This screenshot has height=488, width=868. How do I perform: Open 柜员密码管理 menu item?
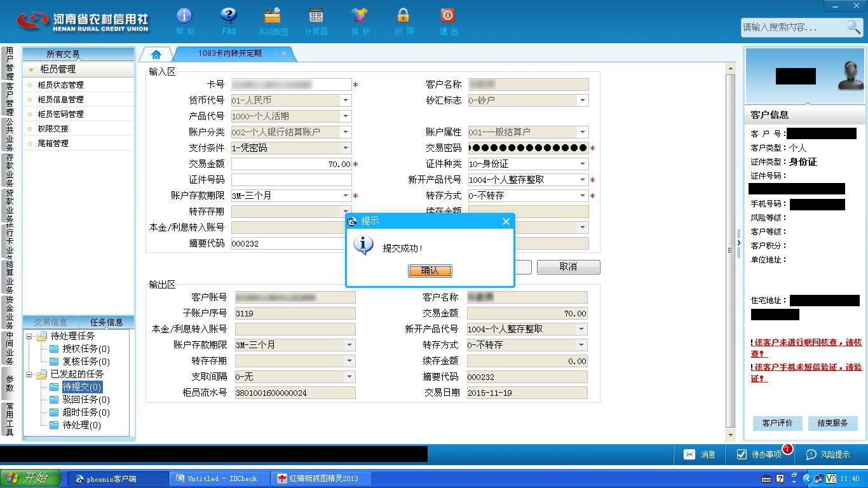point(60,114)
